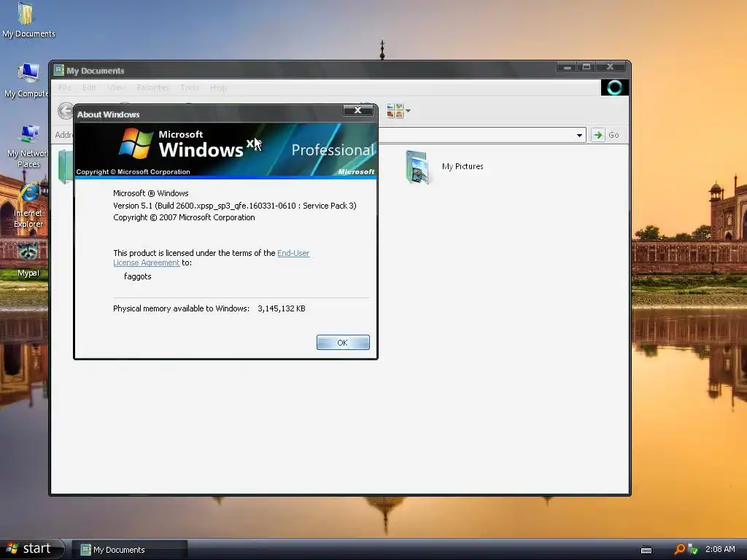Select the My Computer desktop icon
This screenshot has width=747, height=560.
pyautogui.click(x=27, y=81)
